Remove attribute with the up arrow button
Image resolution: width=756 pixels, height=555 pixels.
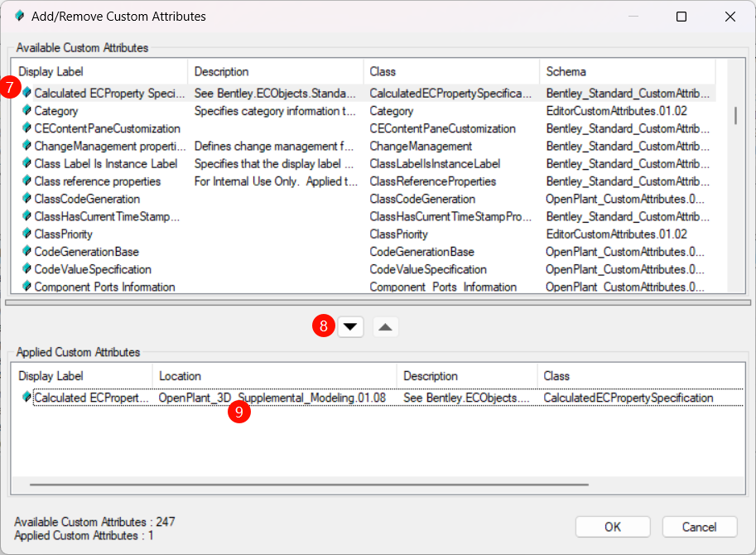(x=385, y=327)
